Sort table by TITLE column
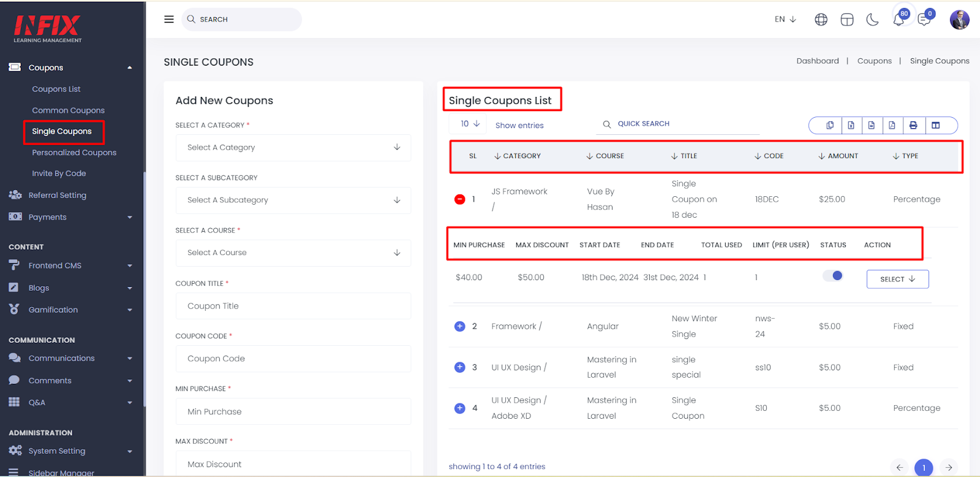The width and height of the screenshot is (980, 477). tap(684, 156)
